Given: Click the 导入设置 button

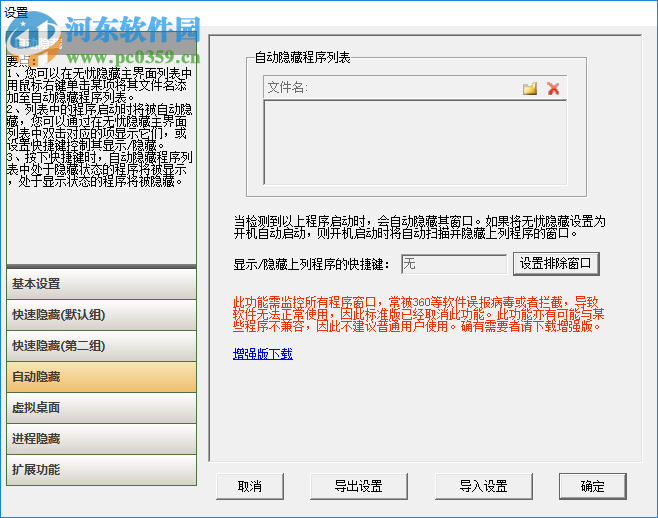Looking at the screenshot, I should (x=484, y=486).
